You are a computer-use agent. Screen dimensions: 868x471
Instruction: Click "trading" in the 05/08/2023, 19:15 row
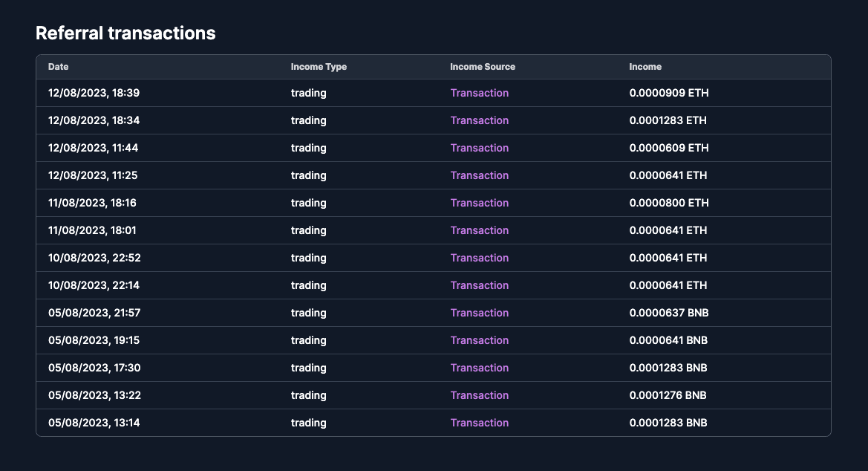tap(309, 340)
